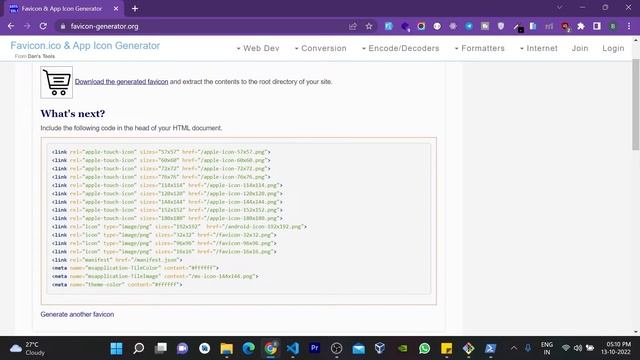Open OBS Studio from the taskbar
This screenshot has width=640, height=360.
336,348
